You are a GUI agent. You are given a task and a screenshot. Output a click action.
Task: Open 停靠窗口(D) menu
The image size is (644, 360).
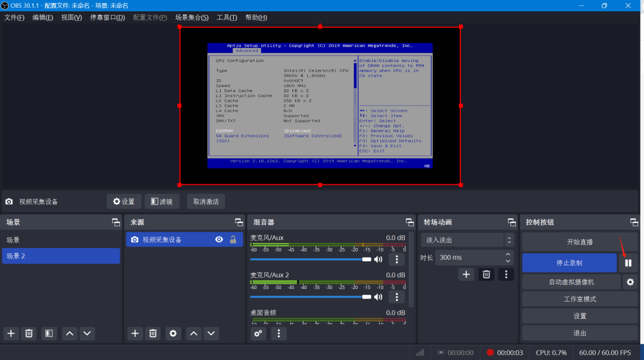[107, 17]
